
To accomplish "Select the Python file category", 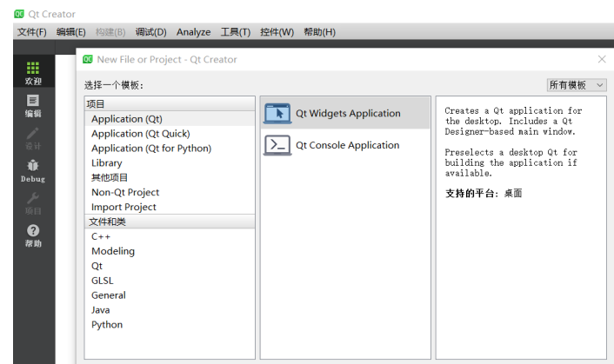I will 170,325.
